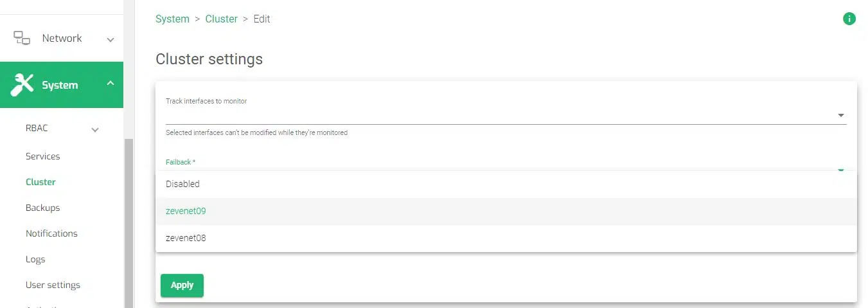Navigate to Cluster breadcrumb link
This screenshot has width=868, height=308.
[x=221, y=19]
